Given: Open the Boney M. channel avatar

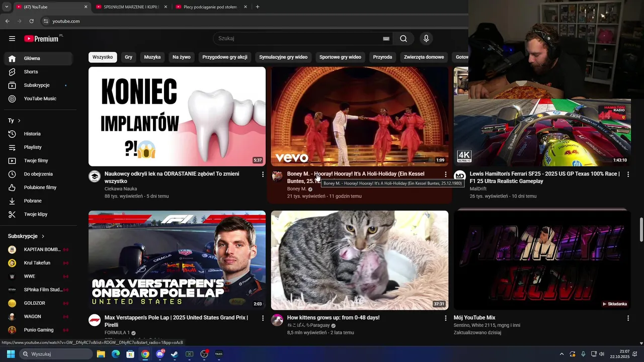Looking at the screenshot, I should point(277,176).
